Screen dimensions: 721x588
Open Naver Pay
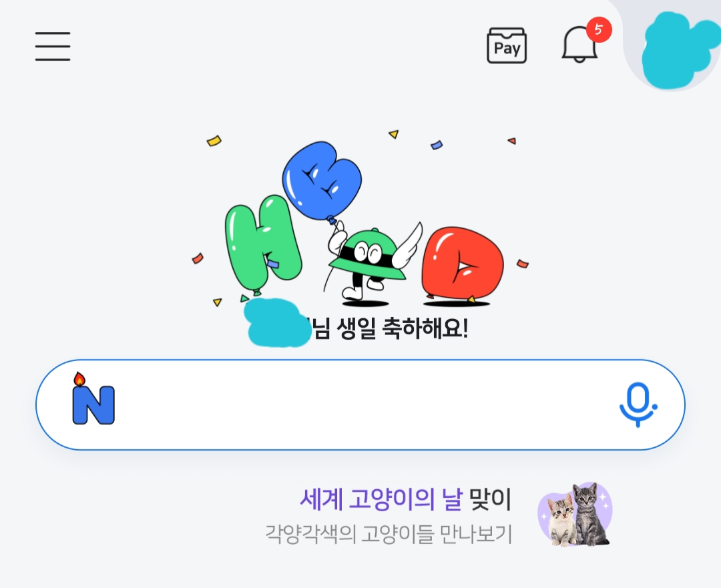coord(507,45)
